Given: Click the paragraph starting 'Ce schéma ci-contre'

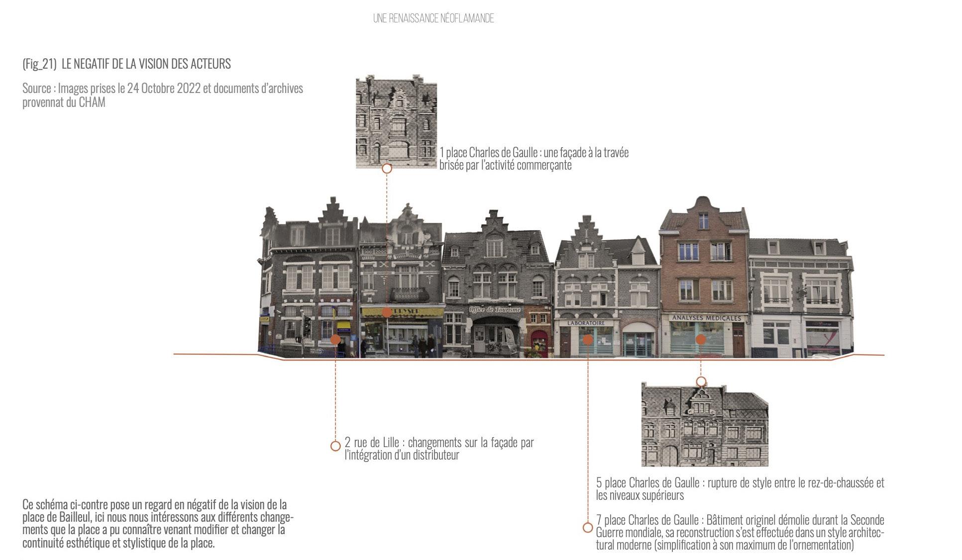Looking at the screenshot, I should pos(158,524).
